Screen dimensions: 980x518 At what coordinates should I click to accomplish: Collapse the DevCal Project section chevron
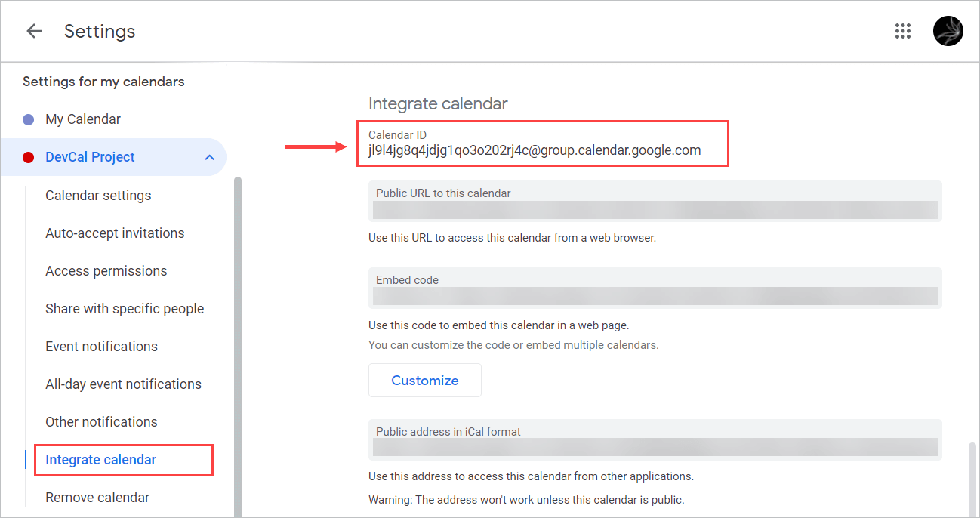[210, 157]
